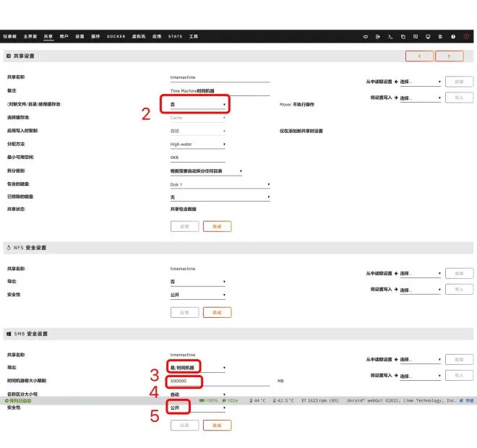The height and width of the screenshot is (448, 477).
Task: Click 完成 button in 共享设置 section
Action: pyautogui.click(x=218, y=226)
